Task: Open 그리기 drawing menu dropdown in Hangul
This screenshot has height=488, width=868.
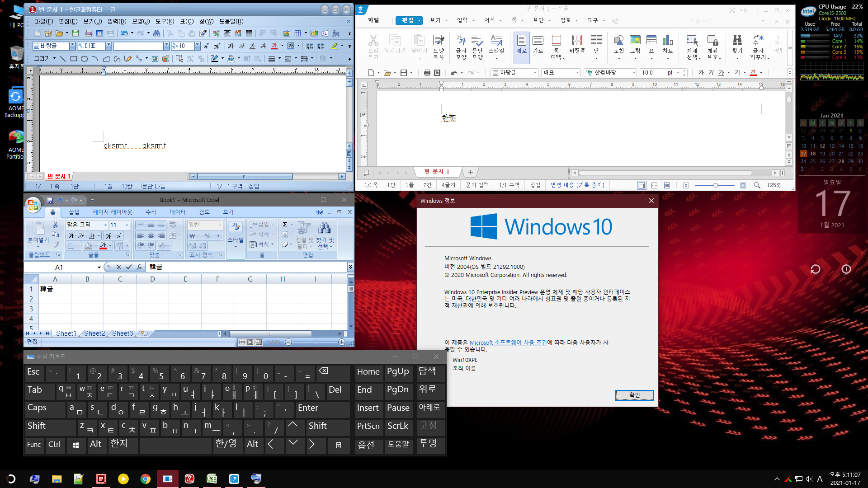Action: tap(45, 59)
